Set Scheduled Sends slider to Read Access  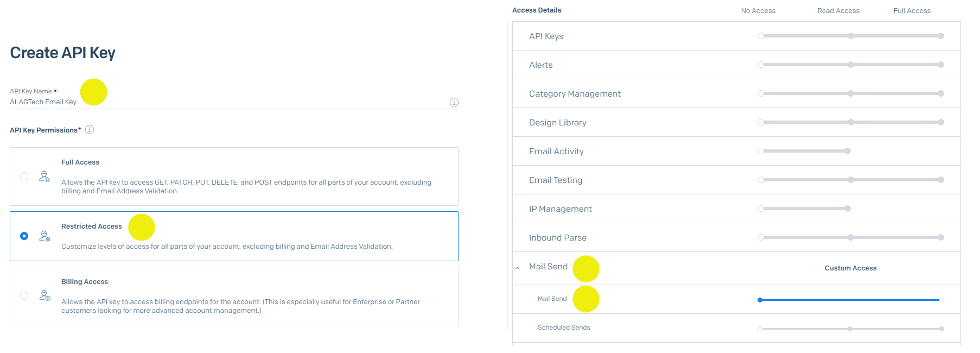(850, 329)
